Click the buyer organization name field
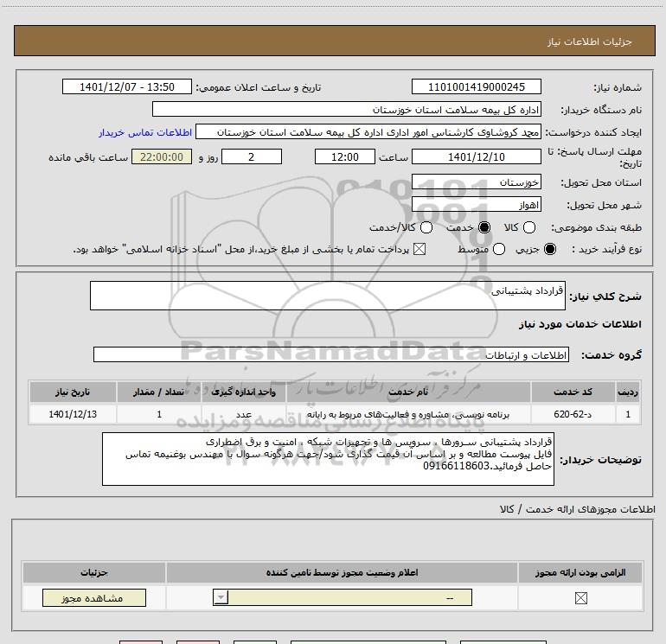 [347, 110]
